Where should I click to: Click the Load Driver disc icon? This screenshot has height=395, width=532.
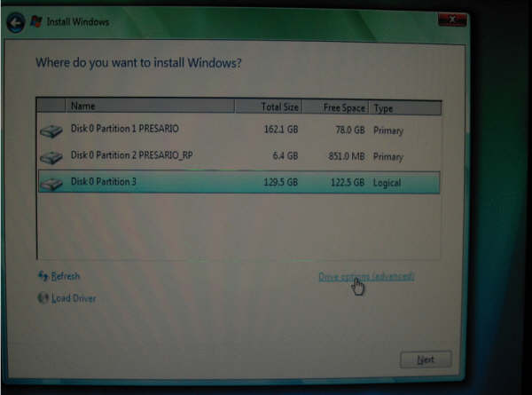click(x=43, y=298)
